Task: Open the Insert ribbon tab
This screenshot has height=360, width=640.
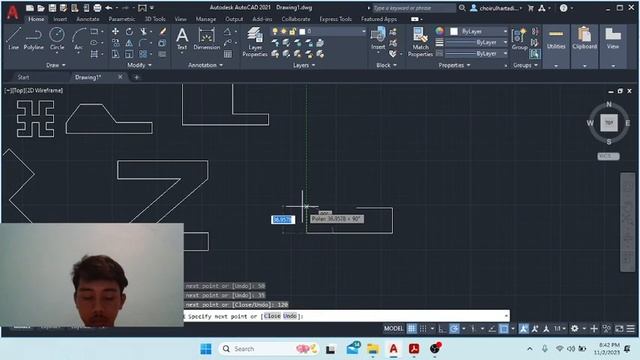Action: click(x=60, y=19)
